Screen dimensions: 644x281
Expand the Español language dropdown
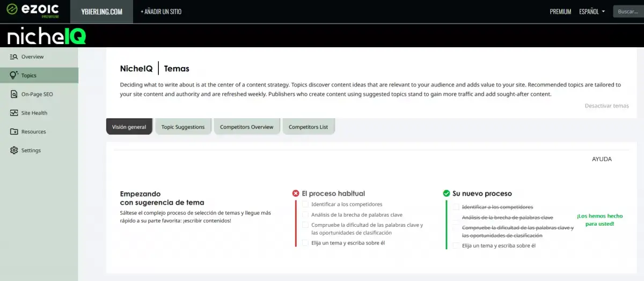point(592,12)
